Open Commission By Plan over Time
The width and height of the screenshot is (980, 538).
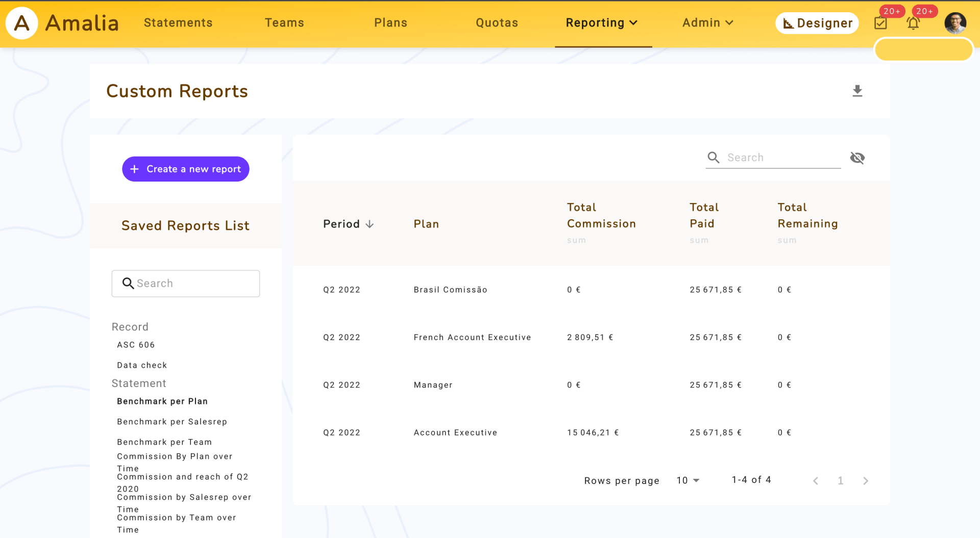(175, 463)
